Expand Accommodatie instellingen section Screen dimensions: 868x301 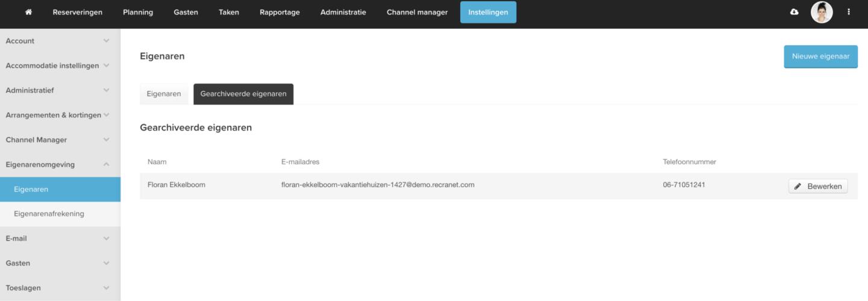[x=60, y=66]
